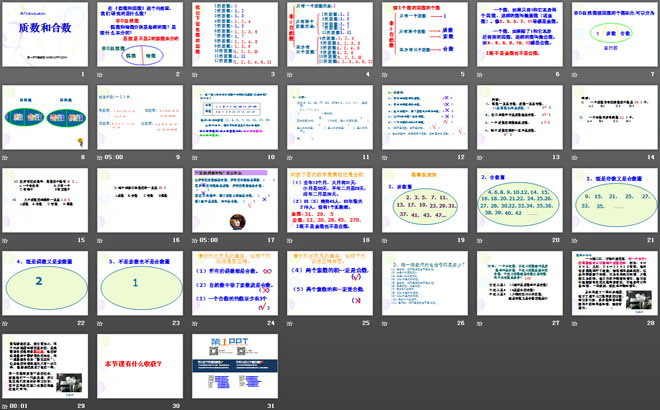Click the animation star icon under slide 8
This screenshot has height=410, width=660.
[6, 158]
